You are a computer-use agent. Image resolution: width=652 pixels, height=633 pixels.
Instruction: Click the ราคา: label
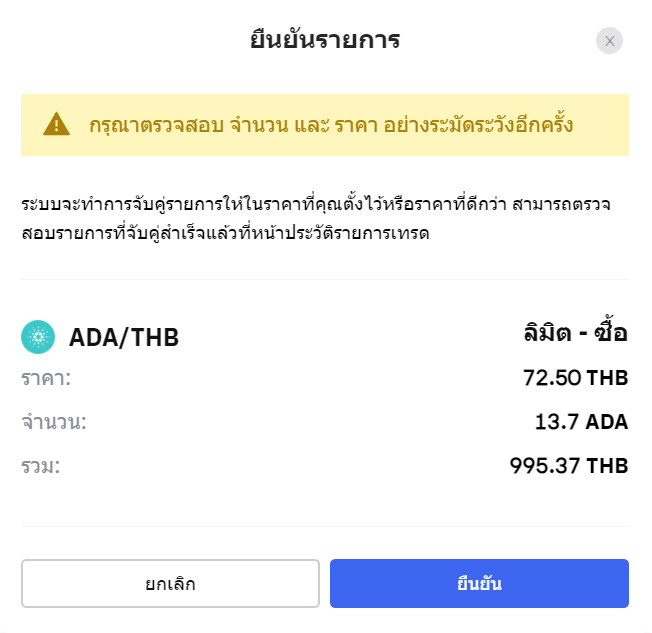[46, 378]
